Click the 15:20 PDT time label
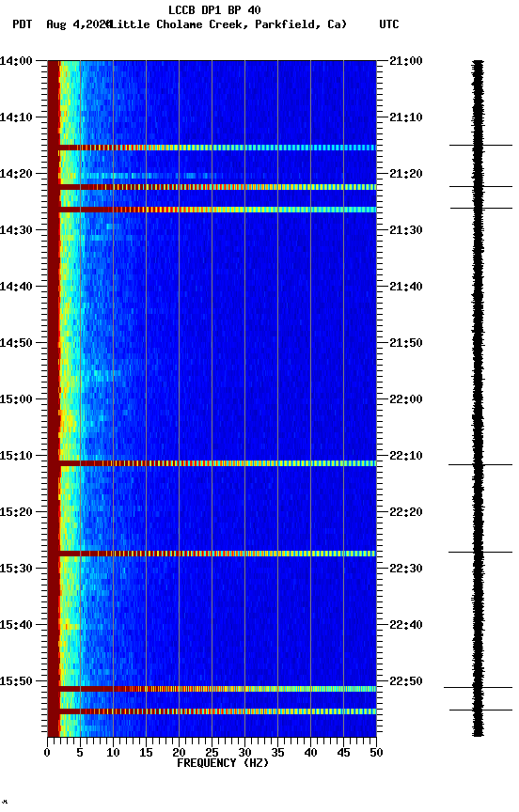 click(16, 512)
